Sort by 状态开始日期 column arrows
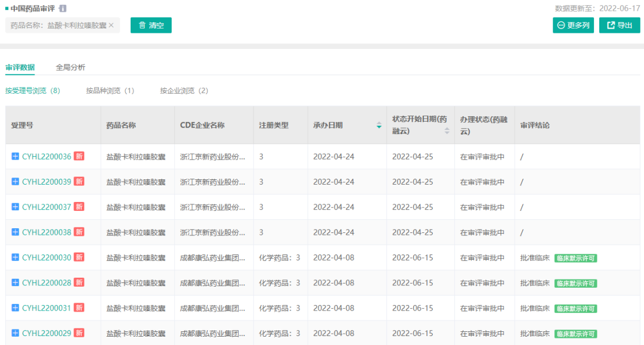This screenshot has height=345, width=644. click(x=447, y=130)
